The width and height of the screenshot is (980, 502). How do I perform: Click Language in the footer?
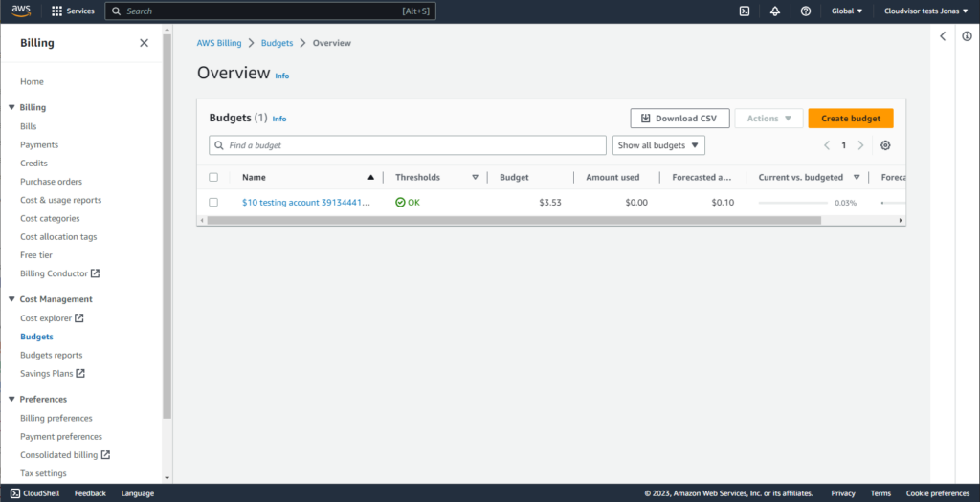coord(138,493)
